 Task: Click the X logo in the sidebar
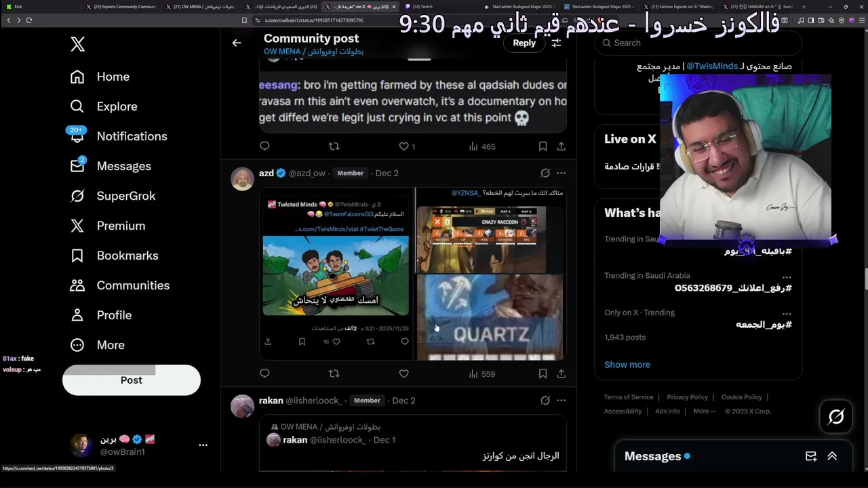[x=77, y=44]
